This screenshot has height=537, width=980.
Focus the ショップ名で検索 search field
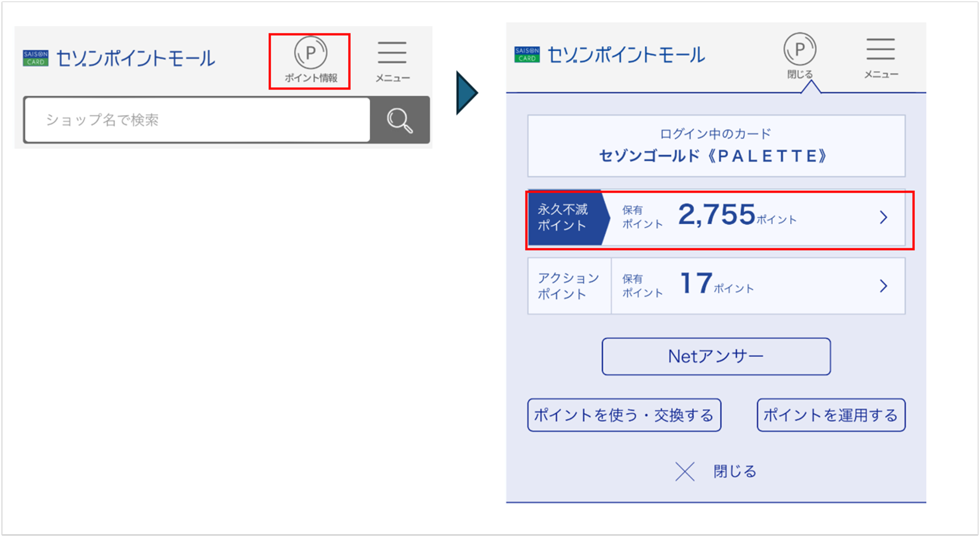(x=197, y=120)
